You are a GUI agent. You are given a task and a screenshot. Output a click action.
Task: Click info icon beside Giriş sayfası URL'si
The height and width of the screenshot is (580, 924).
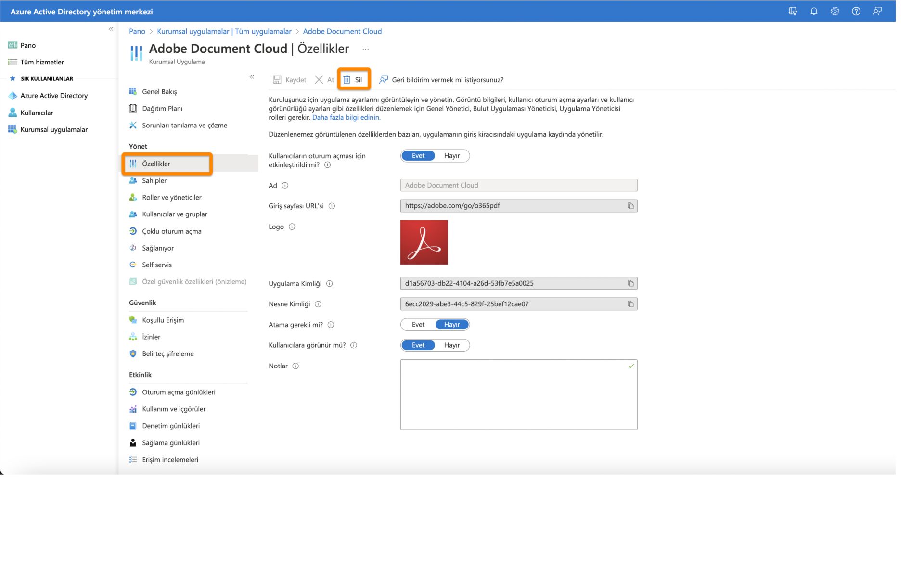point(332,206)
